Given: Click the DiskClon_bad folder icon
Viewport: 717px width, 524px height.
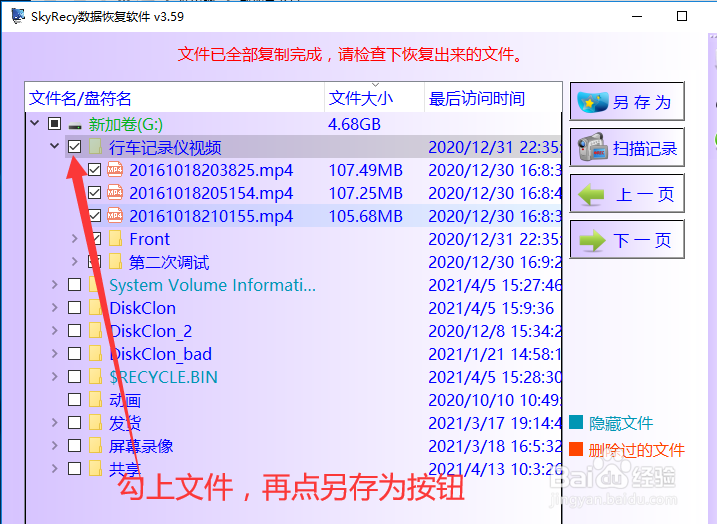Looking at the screenshot, I should click(96, 353).
